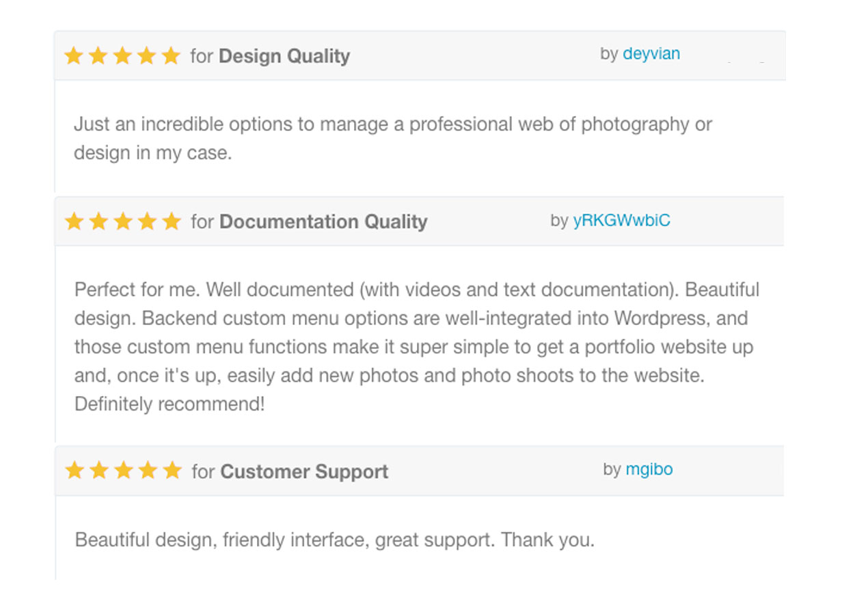This screenshot has height=616, width=842.
Task: Click third star of Design Quality rating
Action: point(122,56)
